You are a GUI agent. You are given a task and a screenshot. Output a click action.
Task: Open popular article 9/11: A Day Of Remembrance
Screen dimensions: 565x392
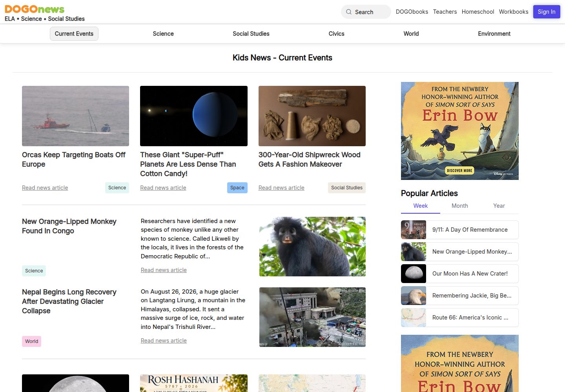(x=470, y=230)
